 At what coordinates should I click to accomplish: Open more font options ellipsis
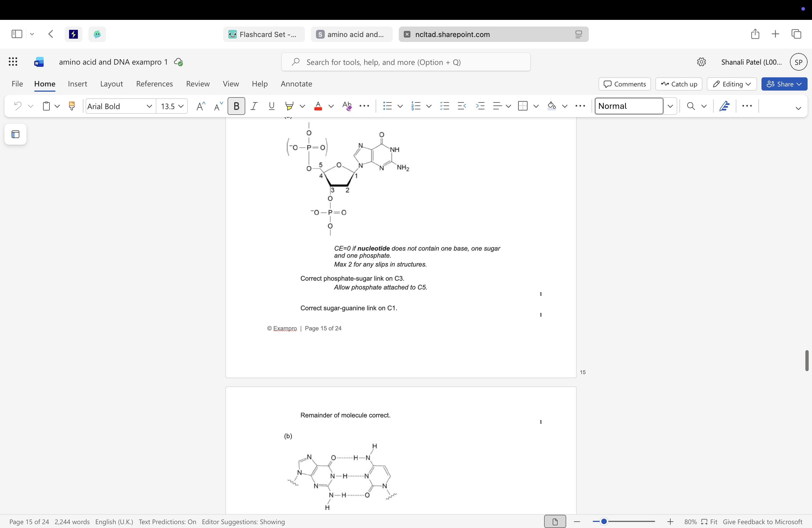pos(364,106)
